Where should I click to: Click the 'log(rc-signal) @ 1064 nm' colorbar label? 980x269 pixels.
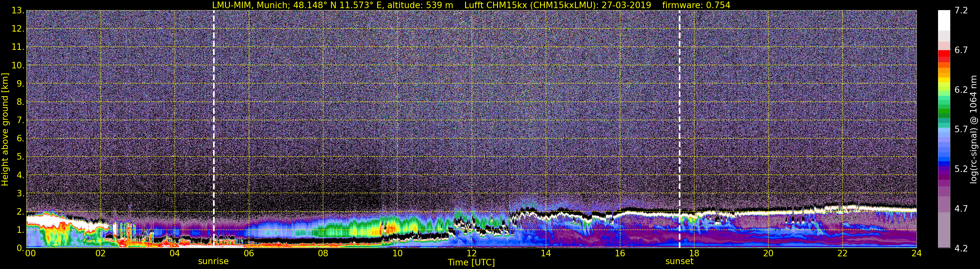973,130
